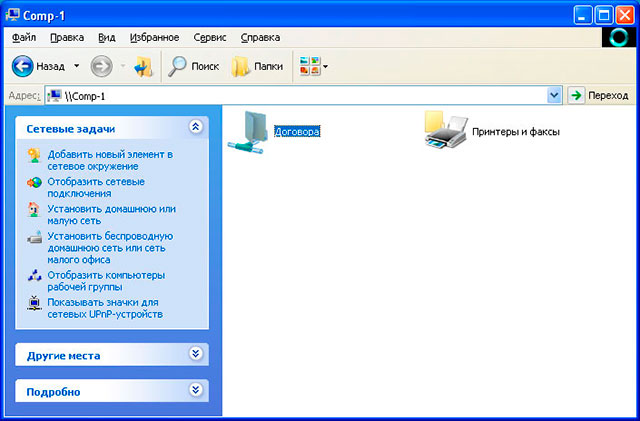Open the view mode icons button
Viewport: 640px width, 421px height.
310,66
